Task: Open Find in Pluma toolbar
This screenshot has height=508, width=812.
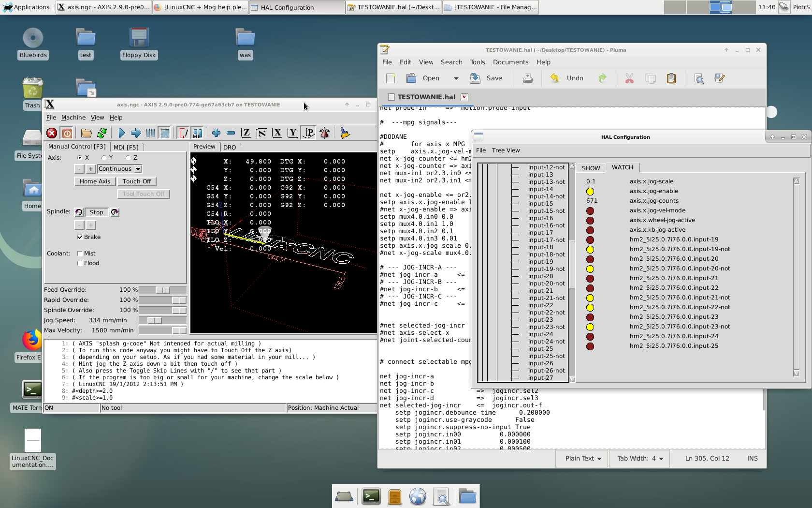Action: tap(699, 78)
